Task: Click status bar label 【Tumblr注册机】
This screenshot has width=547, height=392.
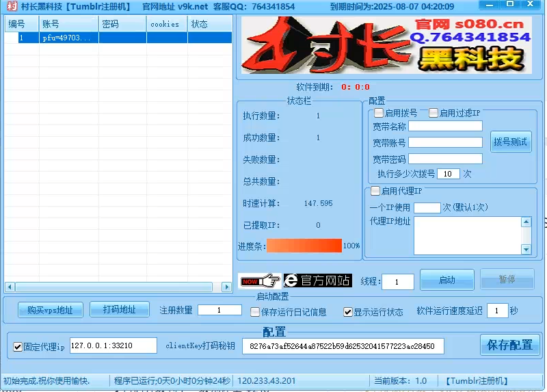Action: click(x=477, y=380)
